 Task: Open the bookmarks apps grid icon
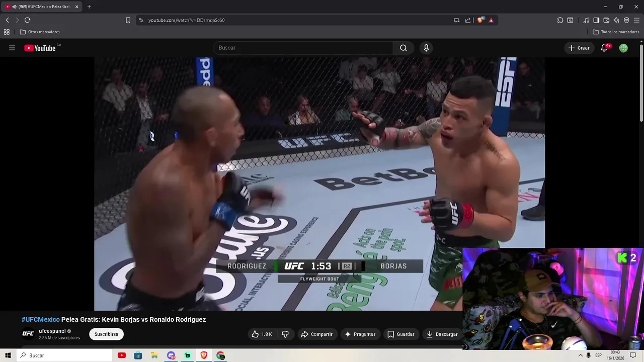(x=7, y=32)
